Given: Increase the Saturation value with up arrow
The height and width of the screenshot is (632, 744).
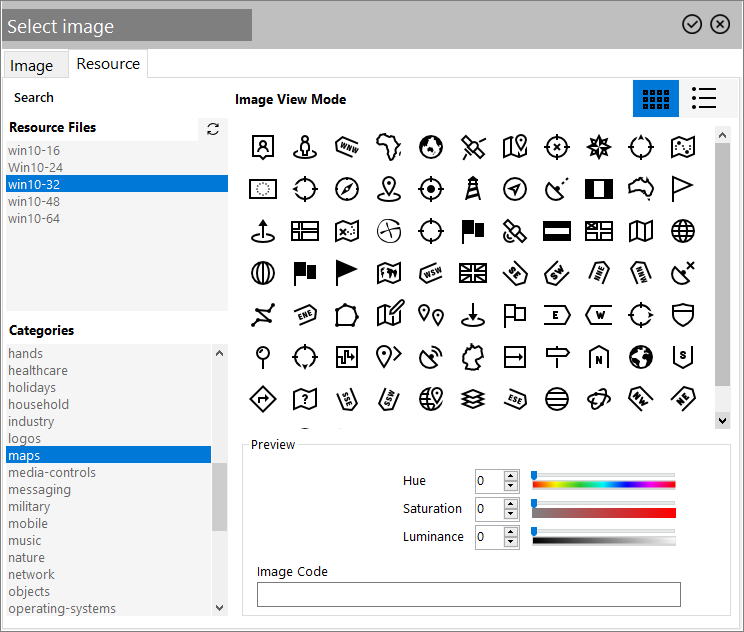Looking at the screenshot, I should [x=511, y=504].
